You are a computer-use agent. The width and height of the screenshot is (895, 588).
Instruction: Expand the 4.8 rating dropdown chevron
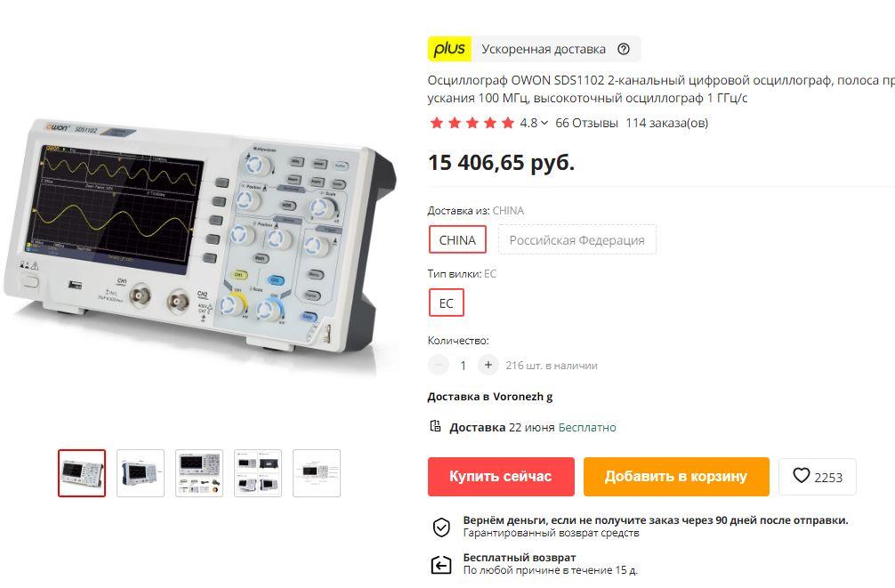pyautogui.click(x=544, y=123)
